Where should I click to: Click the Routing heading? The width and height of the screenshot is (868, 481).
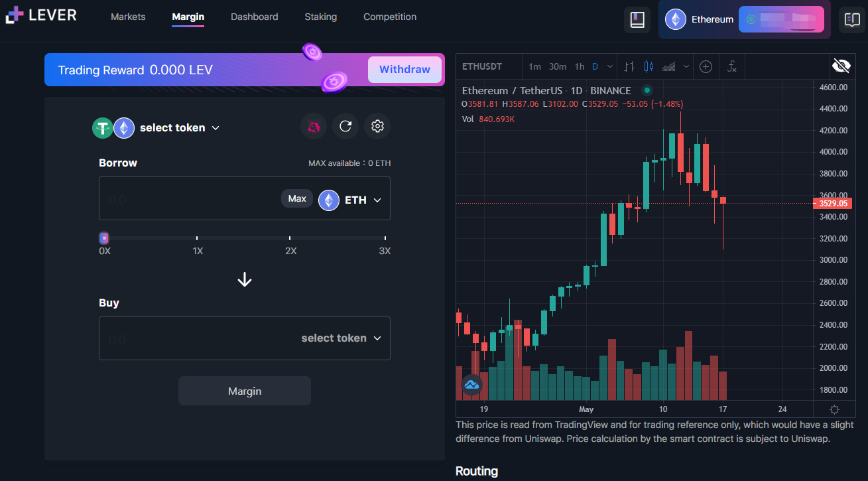(x=477, y=471)
